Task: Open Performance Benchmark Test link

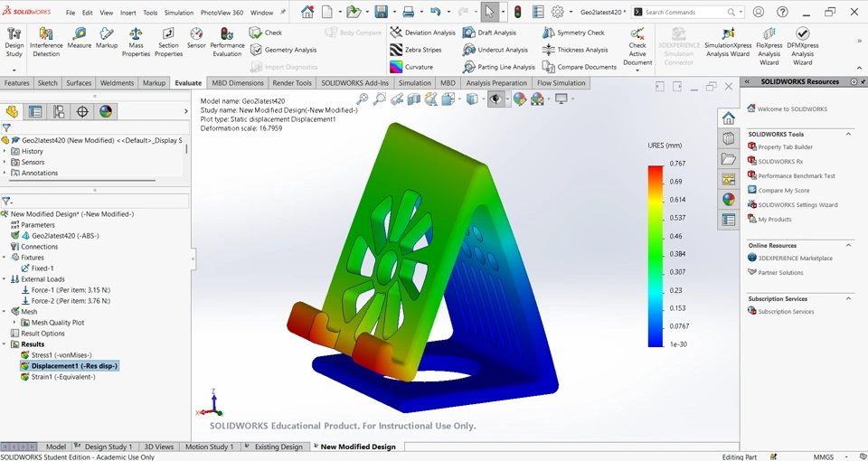Action: 796,176
